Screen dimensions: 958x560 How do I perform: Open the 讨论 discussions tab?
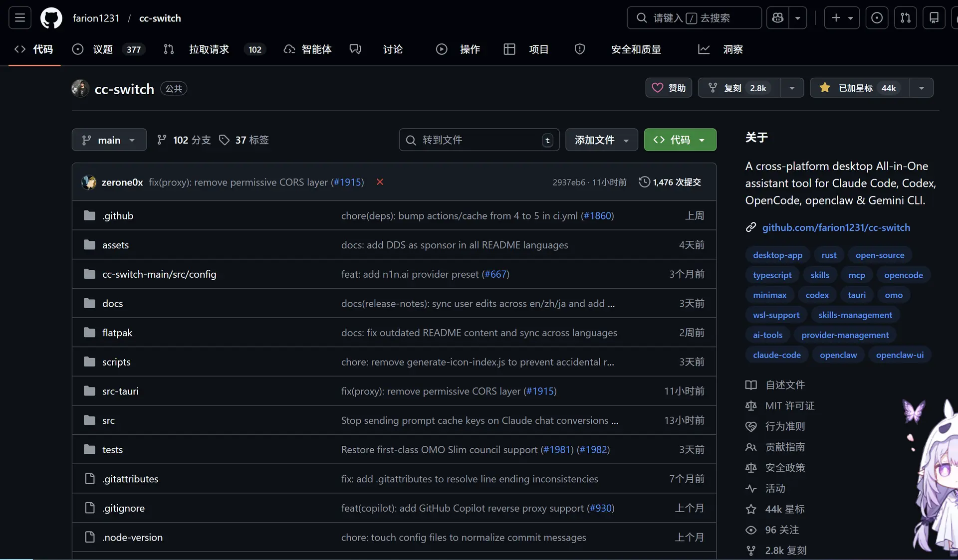(377, 49)
